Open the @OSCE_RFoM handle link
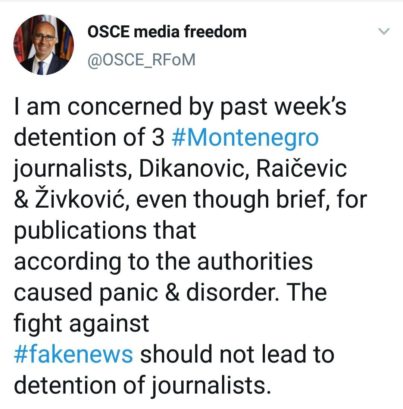The width and height of the screenshot is (403, 409). tap(141, 60)
